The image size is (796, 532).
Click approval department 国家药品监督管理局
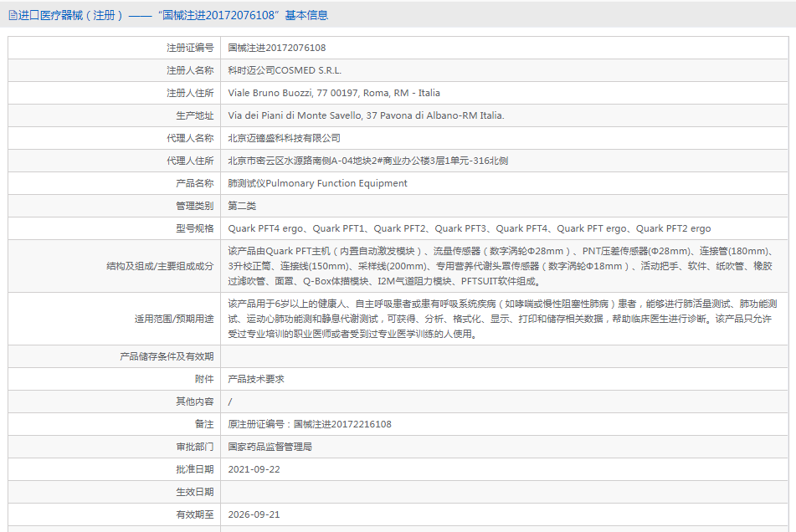(270, 447)
